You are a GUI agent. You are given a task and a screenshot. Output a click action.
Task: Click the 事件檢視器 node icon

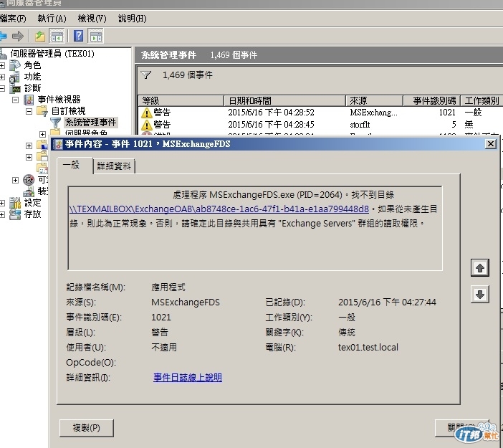[29, 100]
